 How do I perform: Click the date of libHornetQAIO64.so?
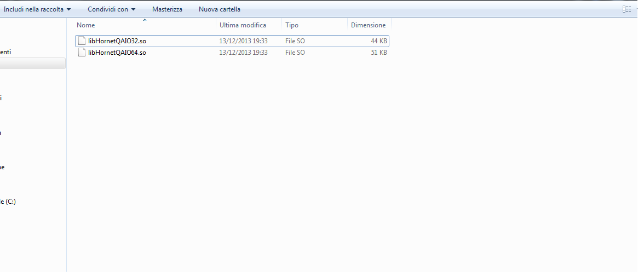coord(243,53)
